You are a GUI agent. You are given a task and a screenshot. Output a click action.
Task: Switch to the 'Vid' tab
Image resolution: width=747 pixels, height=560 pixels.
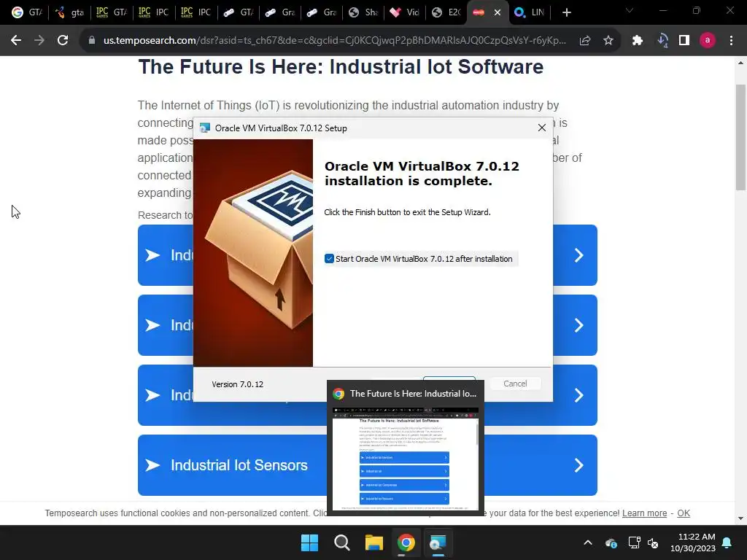[x=406, y=12]
